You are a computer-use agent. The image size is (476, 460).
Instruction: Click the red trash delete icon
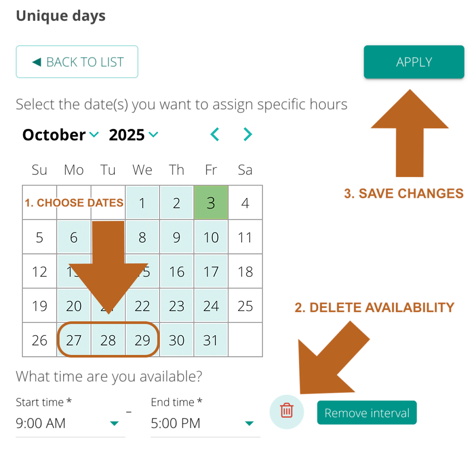(287, 411)
